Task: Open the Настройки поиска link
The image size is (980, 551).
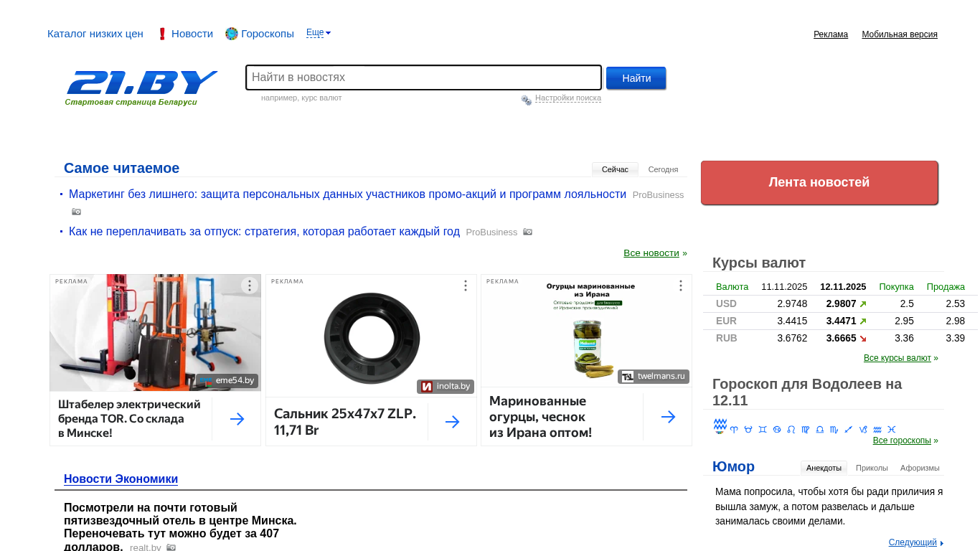Action: [568, 98]
